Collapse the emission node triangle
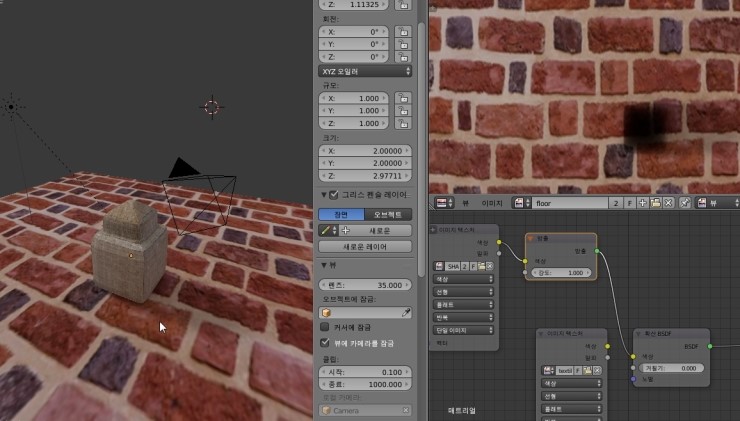This screenshot has width=740, height=421. (x=531, y=238)
